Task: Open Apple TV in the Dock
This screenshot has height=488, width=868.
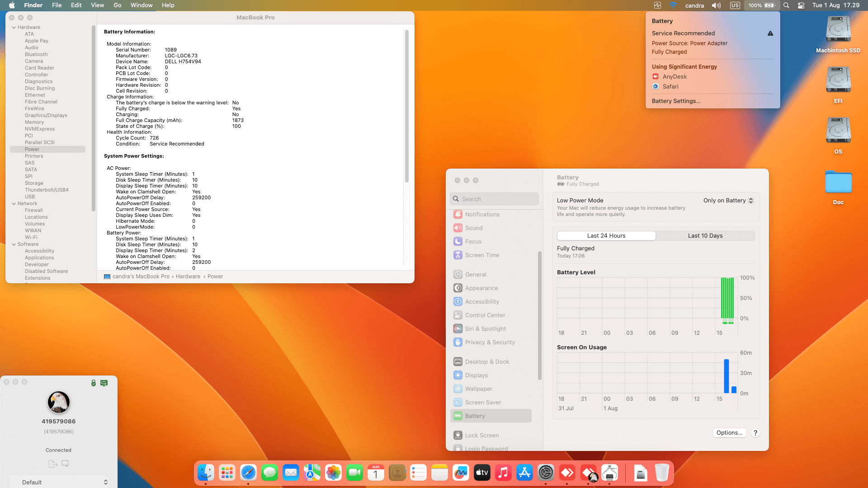Action: 482,473
